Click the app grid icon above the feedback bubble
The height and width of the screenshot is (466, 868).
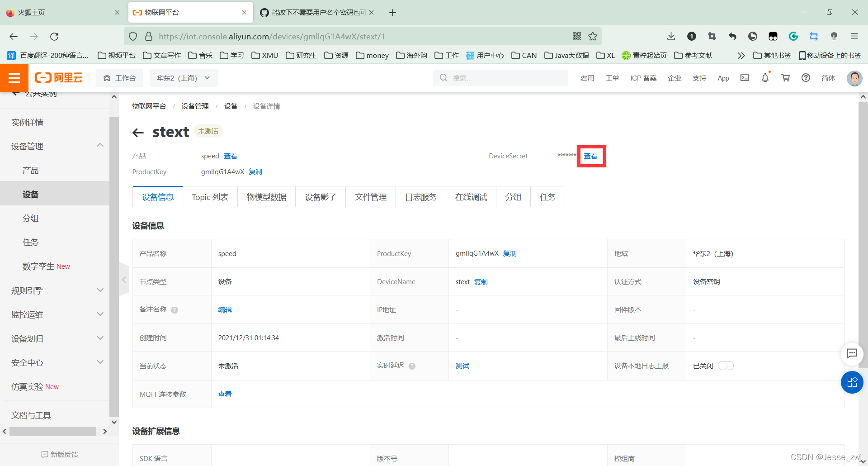pyautogui.click(x=852, y=382)
